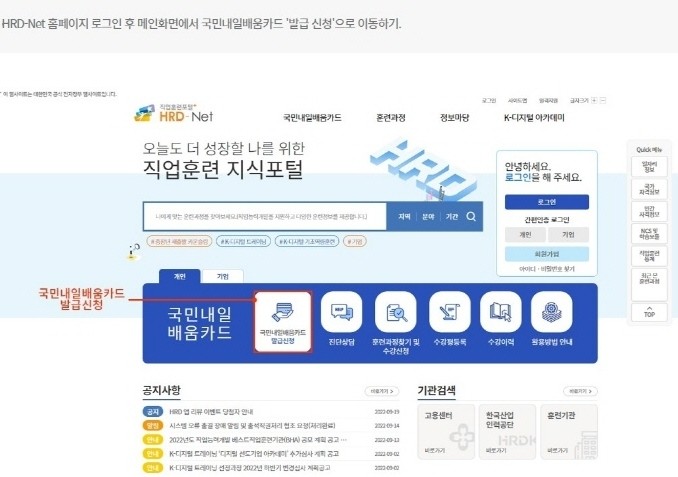
Task: Open 훈련과정찾기 및 수강신청 icon
Action: pyautogui.click(x=396, y=312)
